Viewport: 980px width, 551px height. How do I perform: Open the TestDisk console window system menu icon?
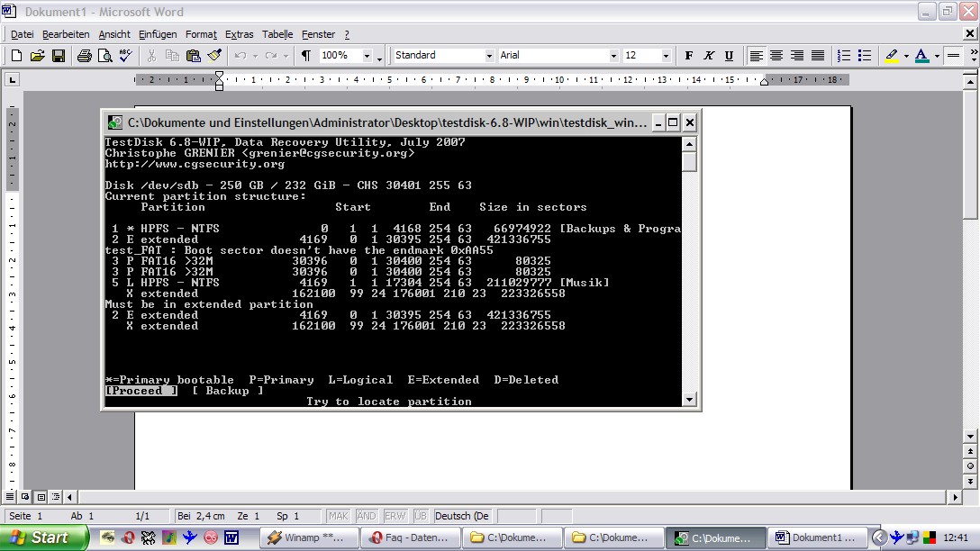(115, 122)
